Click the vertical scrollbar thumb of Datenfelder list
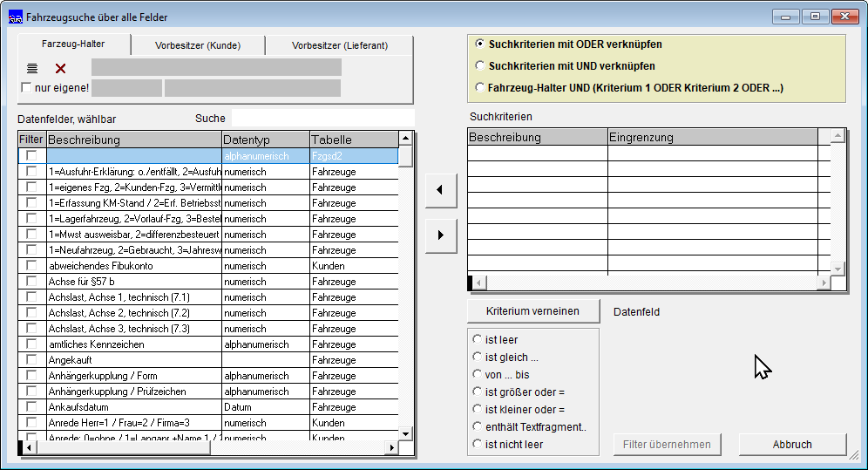 coord(406,156)
